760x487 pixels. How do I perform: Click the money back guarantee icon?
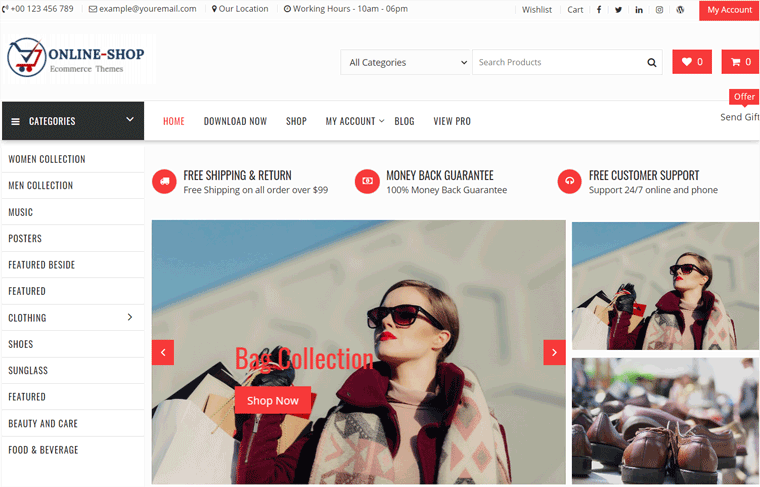(x=367, y=182)
